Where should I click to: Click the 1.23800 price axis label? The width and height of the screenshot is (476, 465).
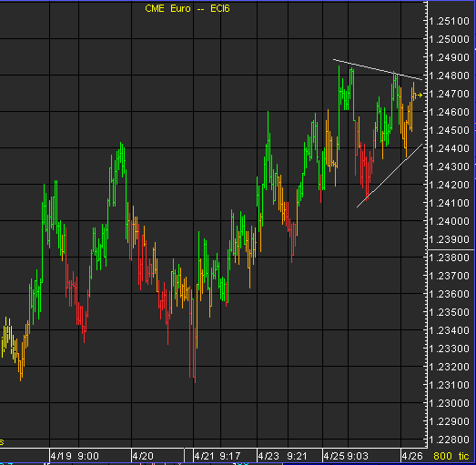point(450,258)
